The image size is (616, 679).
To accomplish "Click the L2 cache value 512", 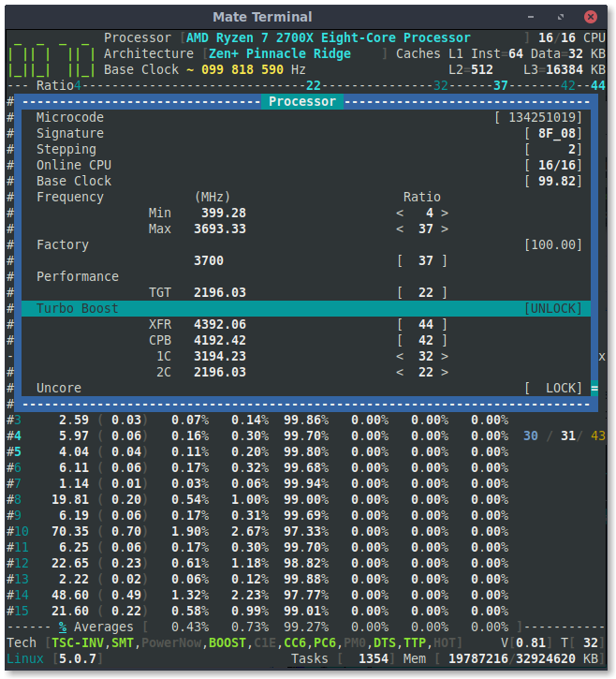I will [x=482, y=69].
